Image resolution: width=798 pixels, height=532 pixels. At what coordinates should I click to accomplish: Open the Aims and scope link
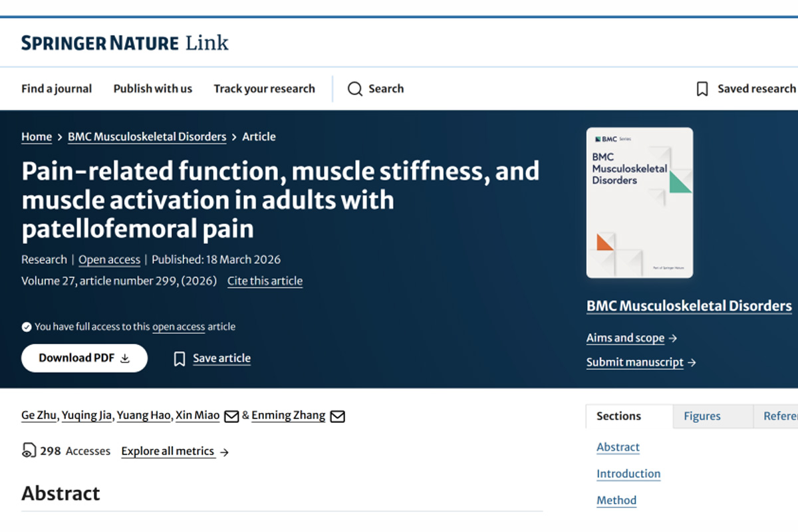coord(625,338)
